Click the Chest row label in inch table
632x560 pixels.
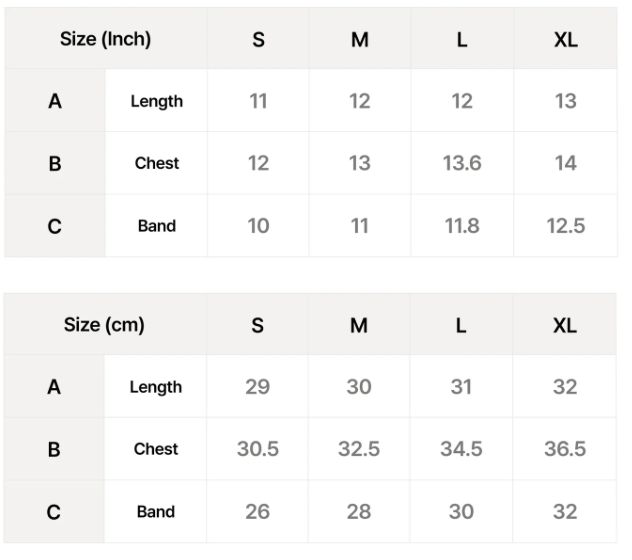tap(157, 163)
